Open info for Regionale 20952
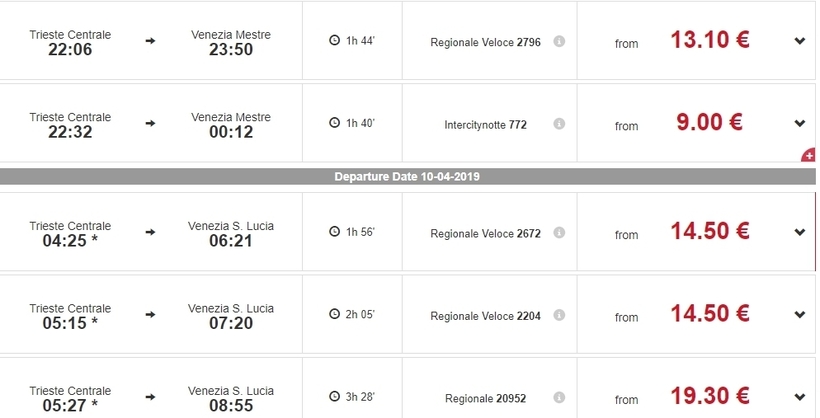 (559, 398)
